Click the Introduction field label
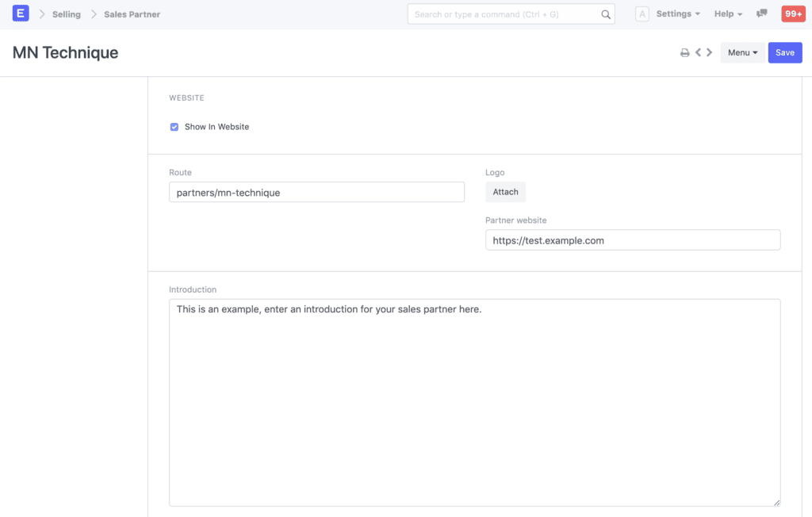Screen dimensions: 812x517 [x=193, y=289]
